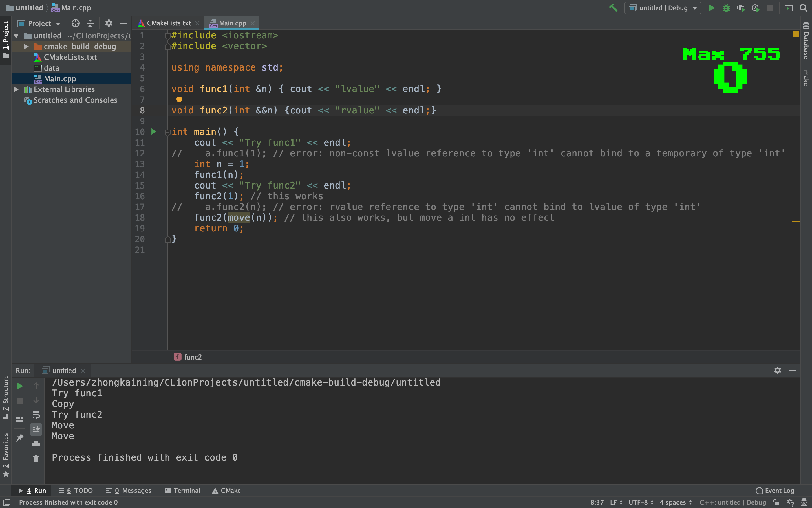The height and width of the screenshot is (508, 812).
Task: Open the UTF-8 encoding selector
Action: point(641,502)
